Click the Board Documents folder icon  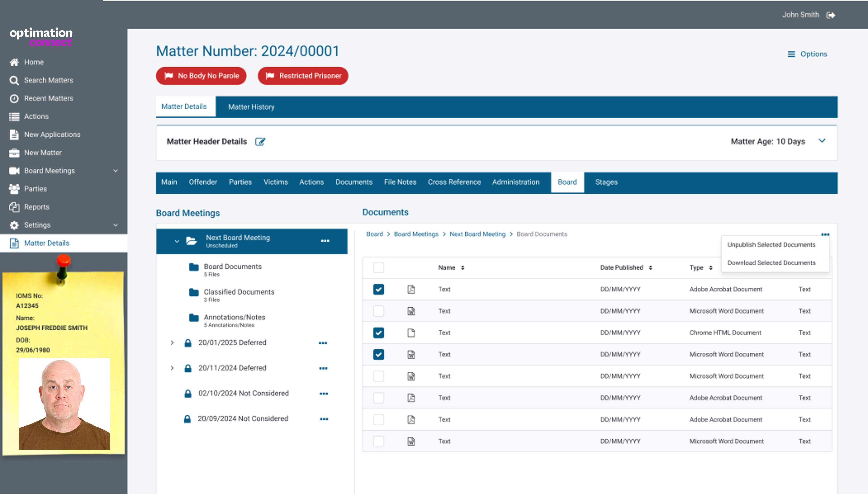point(194,267)
